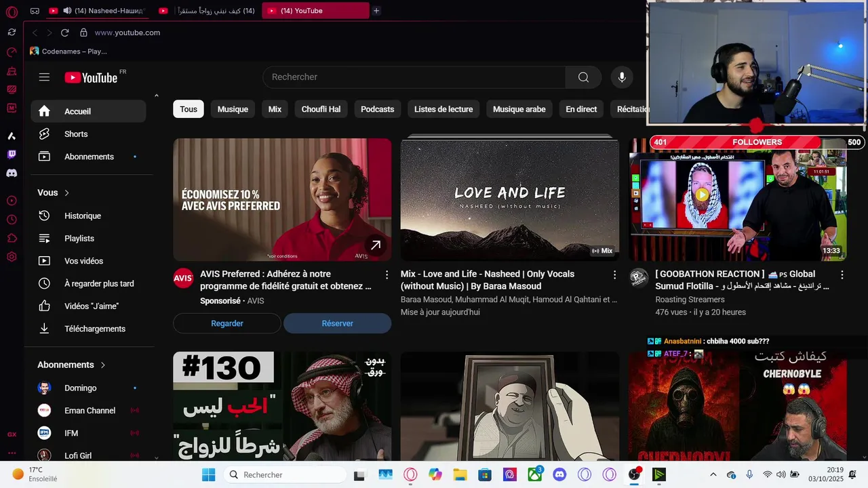Screen dimensions: 868x488
Task: Open AVIS Preferred ad thumbnail
Action: click(x=282, y=200)
